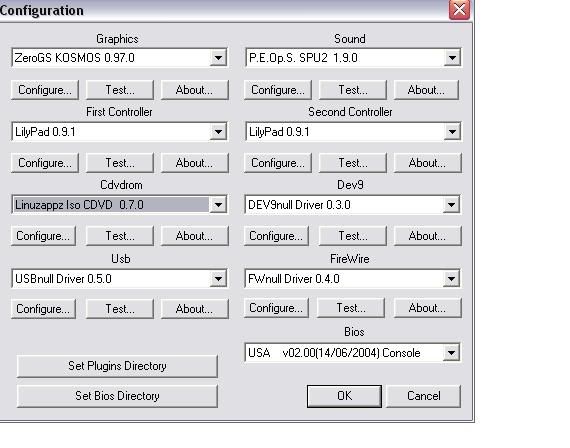Close the Configuration window
Screen dimensions: 570x448
459,9
